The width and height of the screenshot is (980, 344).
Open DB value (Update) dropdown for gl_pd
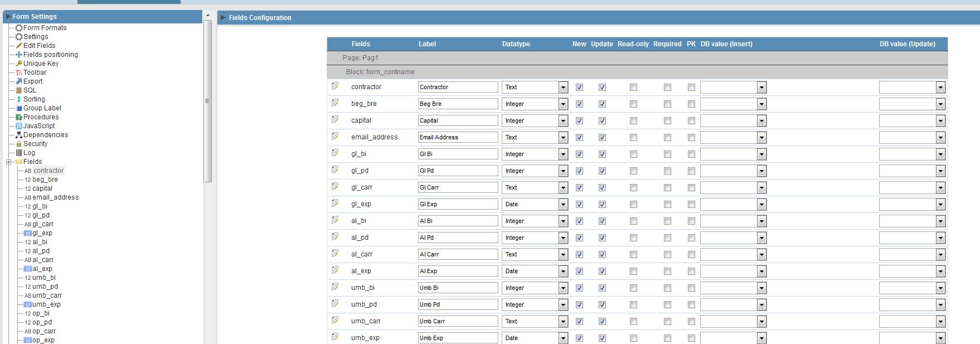(912, 171)
